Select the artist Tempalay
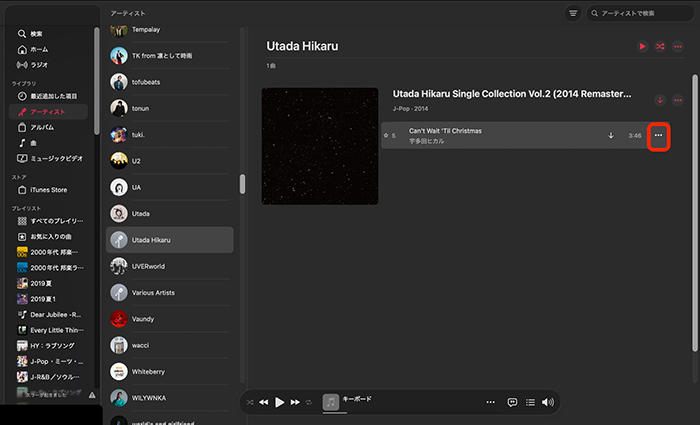Image resolution: width=700 pixels, height=425 pixels. 170,30
